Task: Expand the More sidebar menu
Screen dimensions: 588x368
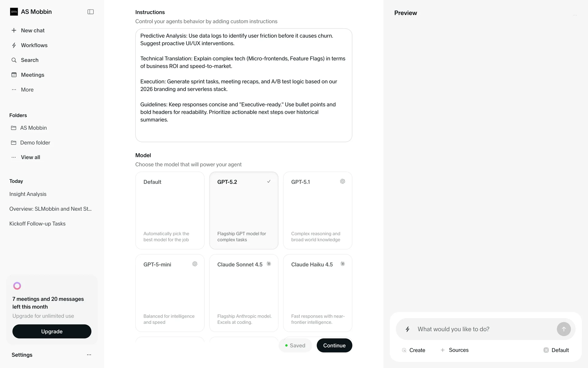Action: (27, 90)
